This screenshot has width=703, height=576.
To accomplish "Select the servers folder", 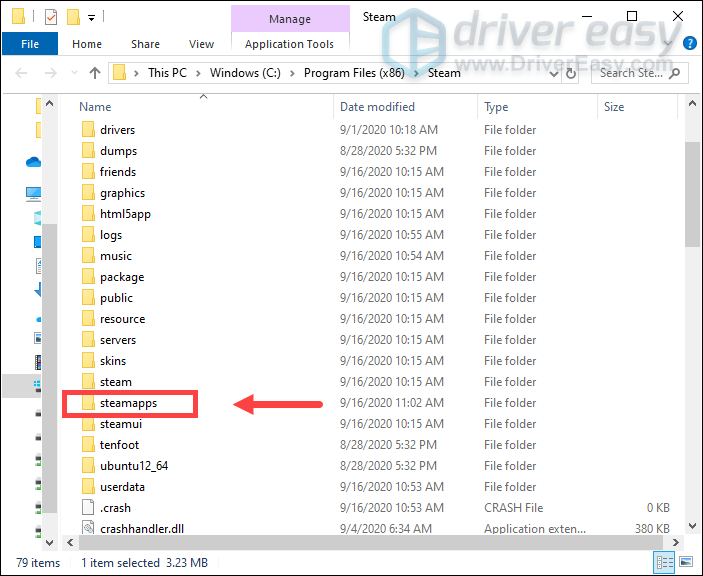I will (118, 340).
